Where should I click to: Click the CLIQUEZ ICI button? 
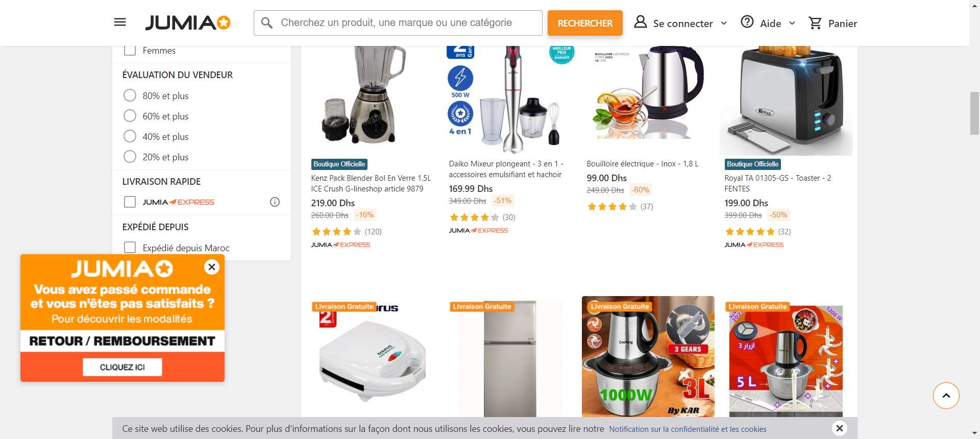click(x=122, y=367)
